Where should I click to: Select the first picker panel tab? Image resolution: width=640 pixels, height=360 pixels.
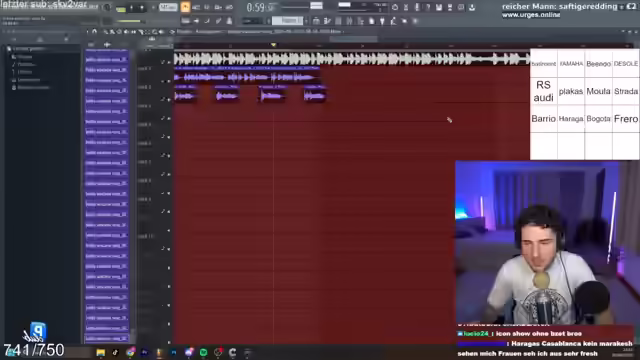point(91,44)
